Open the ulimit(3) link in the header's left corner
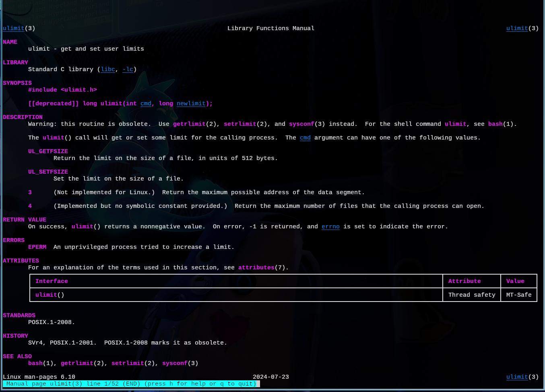Screen dimensions: 545x392 [x=19, y=29]
